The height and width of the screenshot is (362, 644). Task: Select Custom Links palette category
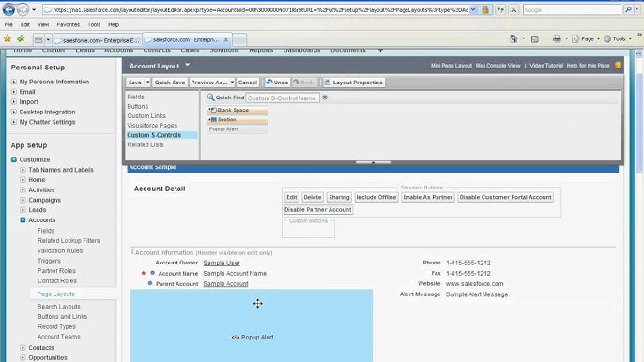146,115
